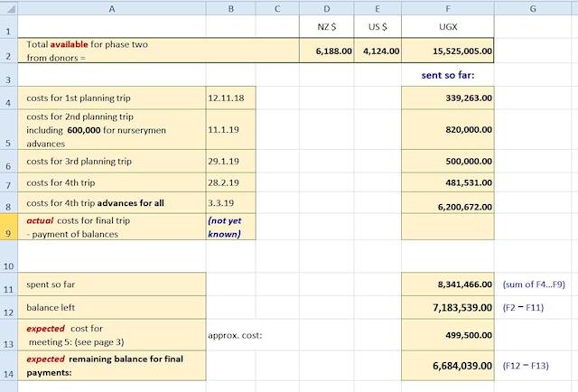Select cell containing 15,525,005.00
Image resolution: width=578 pixels, height=392 pixels.
coord(448,51)
